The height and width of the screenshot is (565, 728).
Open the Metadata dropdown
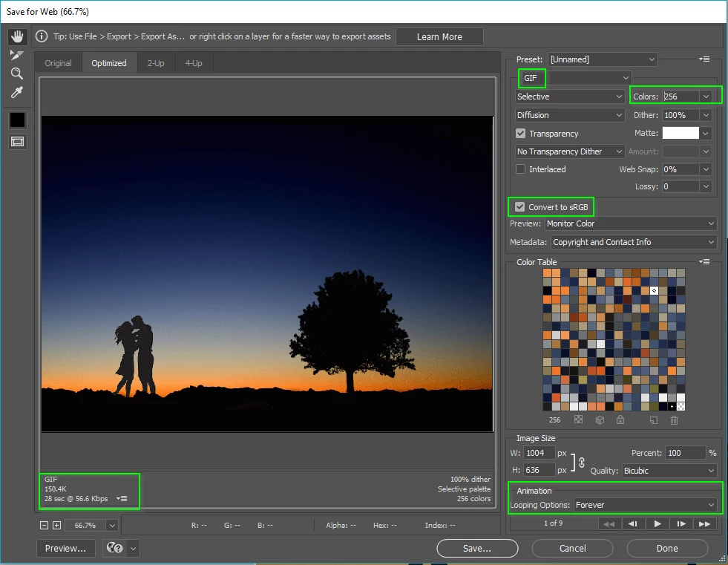633,242
